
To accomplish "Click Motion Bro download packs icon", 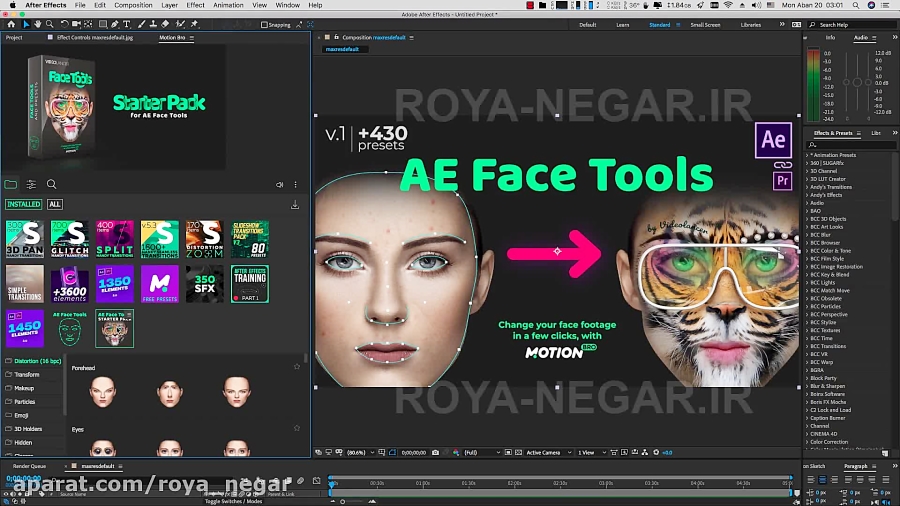I will (294, 205).
